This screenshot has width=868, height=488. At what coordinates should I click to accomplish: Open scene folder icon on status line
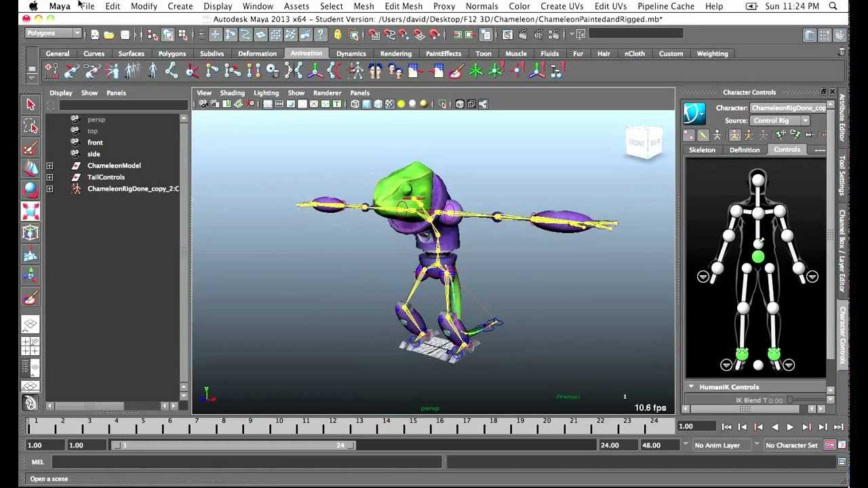[109, 35]
